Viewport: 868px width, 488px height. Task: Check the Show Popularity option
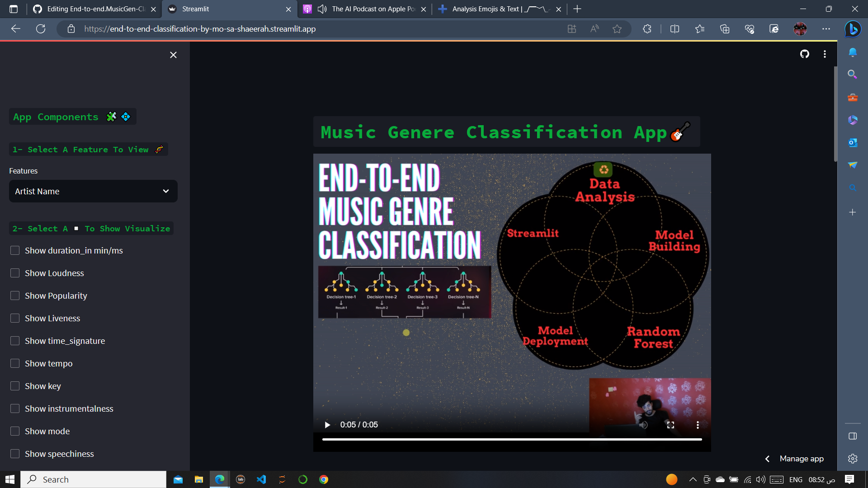coord(15,296)
